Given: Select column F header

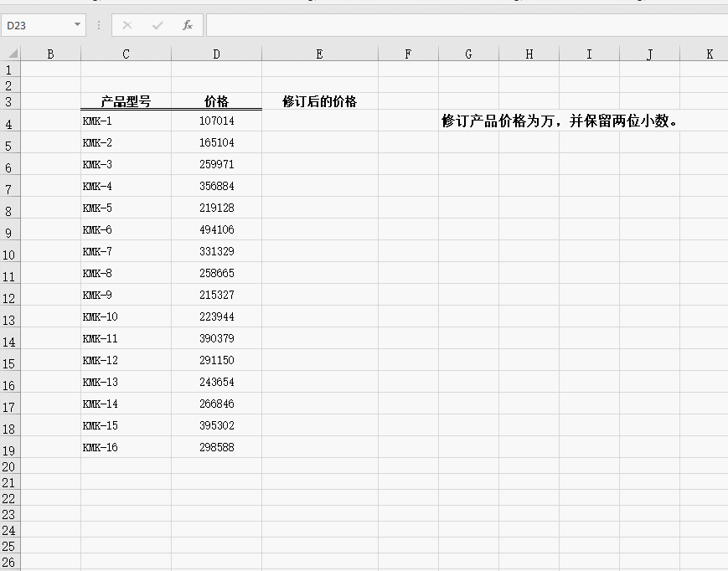Looking at the screenshot, I should [408, 54].
